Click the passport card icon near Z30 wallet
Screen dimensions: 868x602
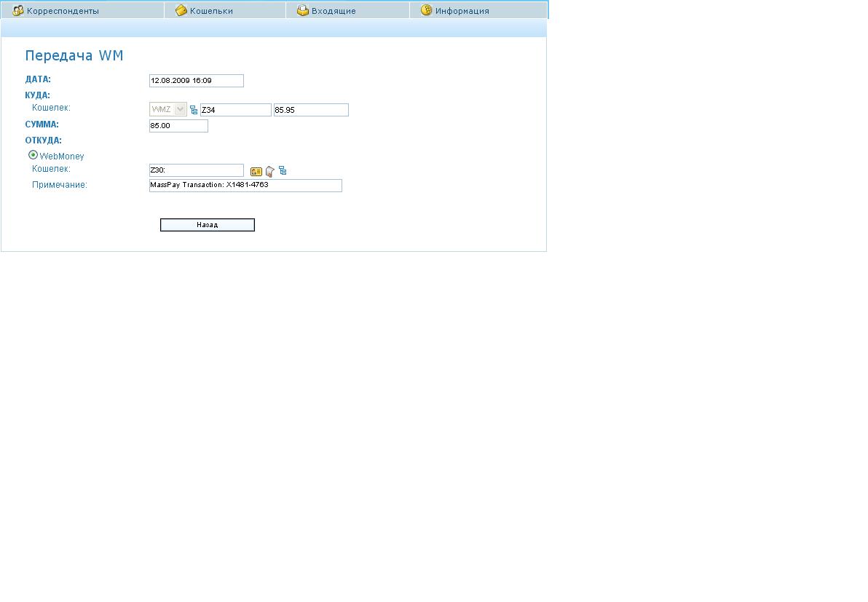256,172
